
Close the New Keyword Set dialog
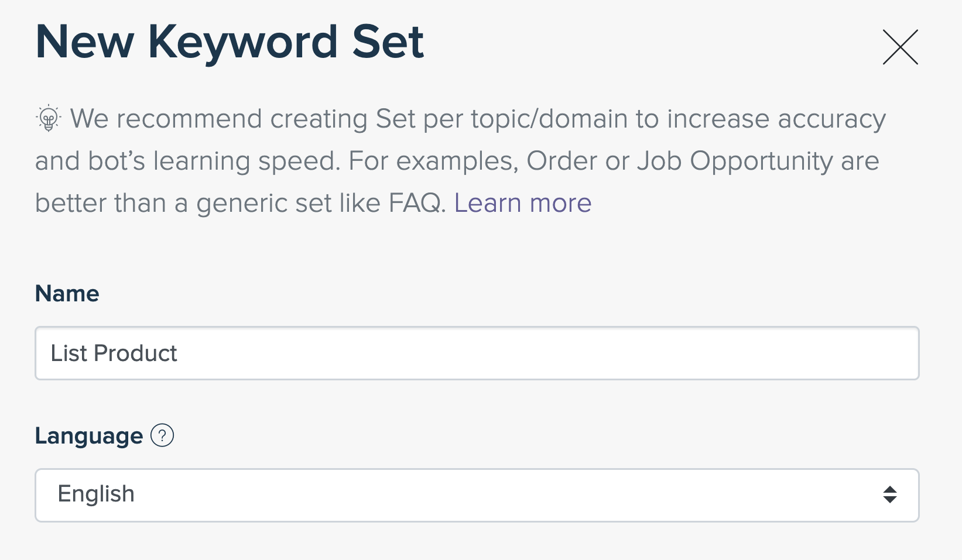click(x=900, y=47)
